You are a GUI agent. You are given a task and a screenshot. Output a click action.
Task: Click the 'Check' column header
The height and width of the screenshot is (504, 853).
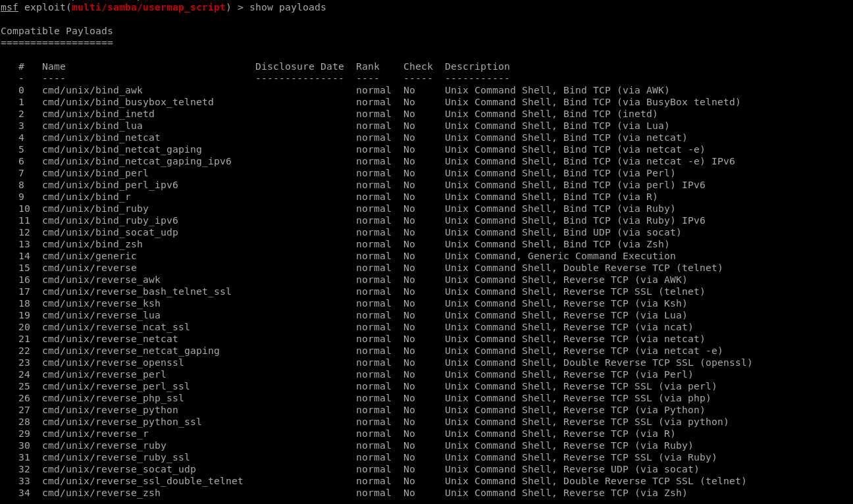tap(418, 66)
